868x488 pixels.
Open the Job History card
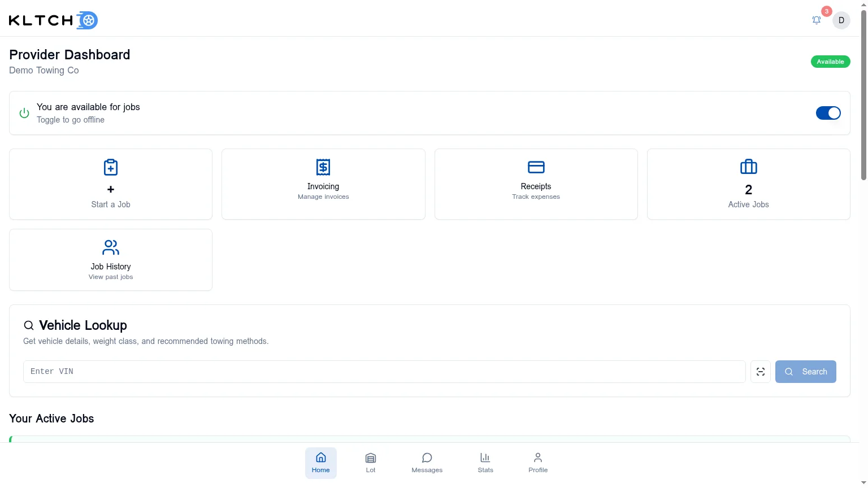pos(111,260)
